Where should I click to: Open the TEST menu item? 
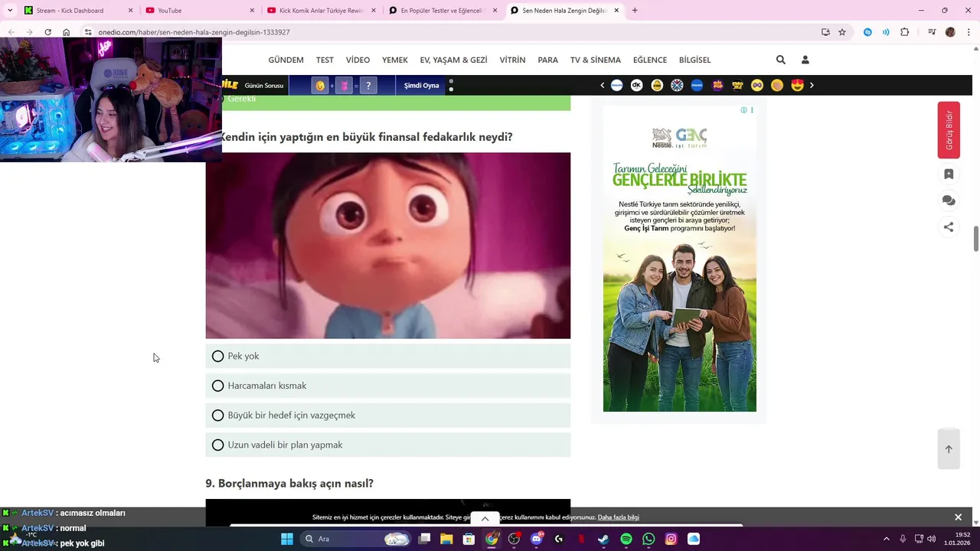(x=325, y=60)
